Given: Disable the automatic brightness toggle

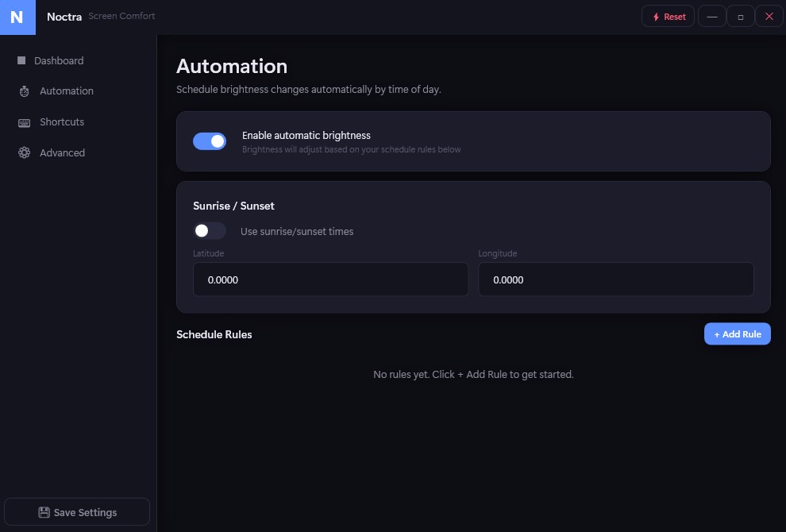Looking at the screenshot, I should click(210, 141).
